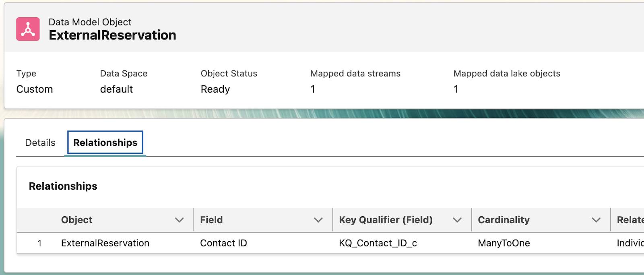Open Key Qualifier column dropdown chevron

click(x=457, y=220)
